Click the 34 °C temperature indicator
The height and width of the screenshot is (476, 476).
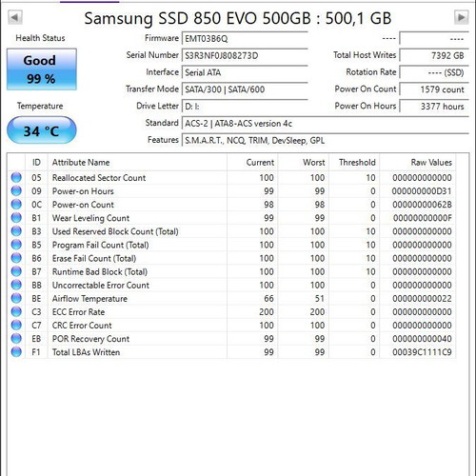(x=42, y=130)
